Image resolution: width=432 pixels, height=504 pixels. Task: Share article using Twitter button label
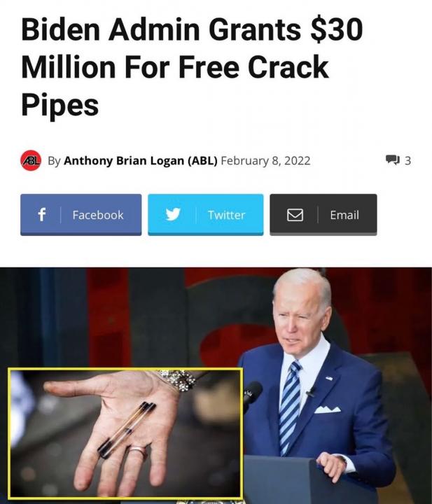point(226,215)
